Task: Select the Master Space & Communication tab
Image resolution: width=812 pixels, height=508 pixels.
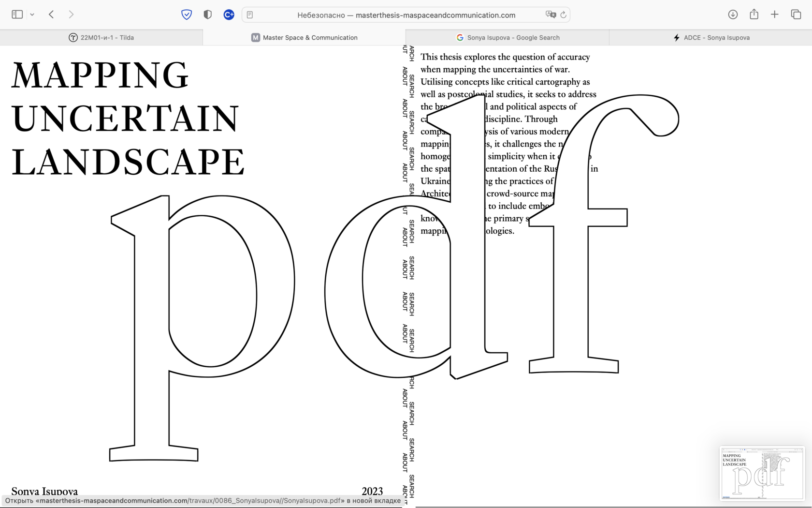Action: 304,37
